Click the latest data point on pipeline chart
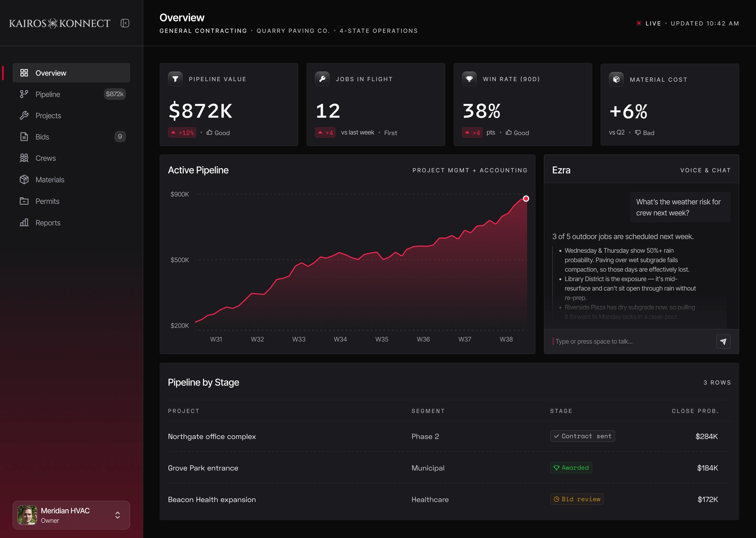 click(526, 199)
